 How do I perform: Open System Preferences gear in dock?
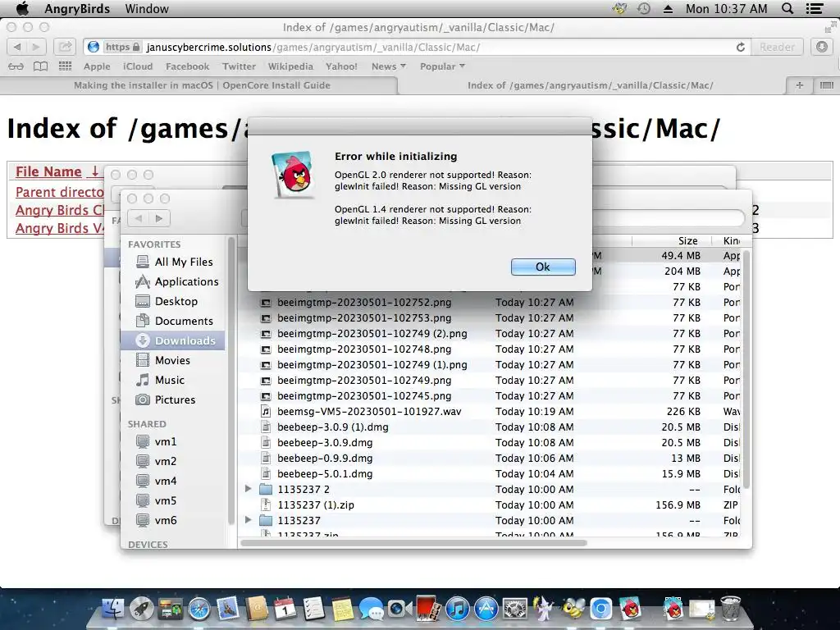click(515, 609)
